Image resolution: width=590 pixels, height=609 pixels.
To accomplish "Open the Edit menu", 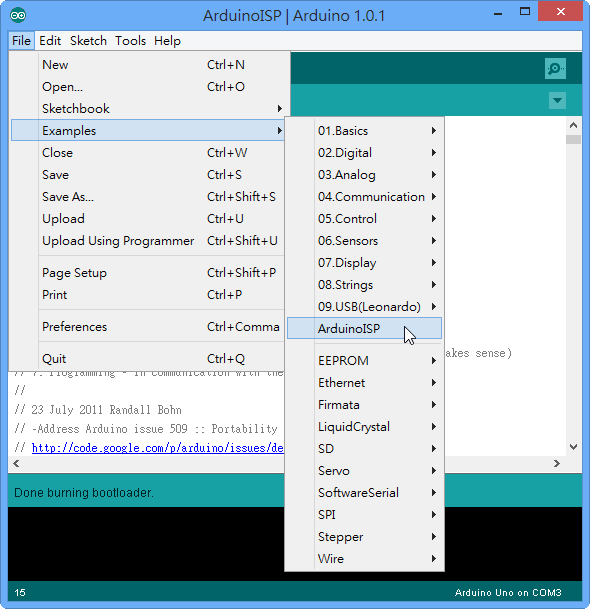I will click(50, 41).
